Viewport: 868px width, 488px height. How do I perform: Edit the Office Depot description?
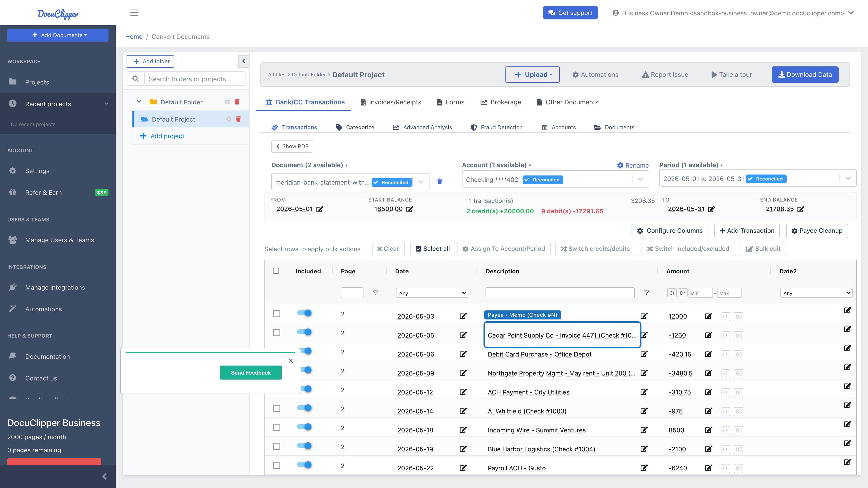click(644, 354)
